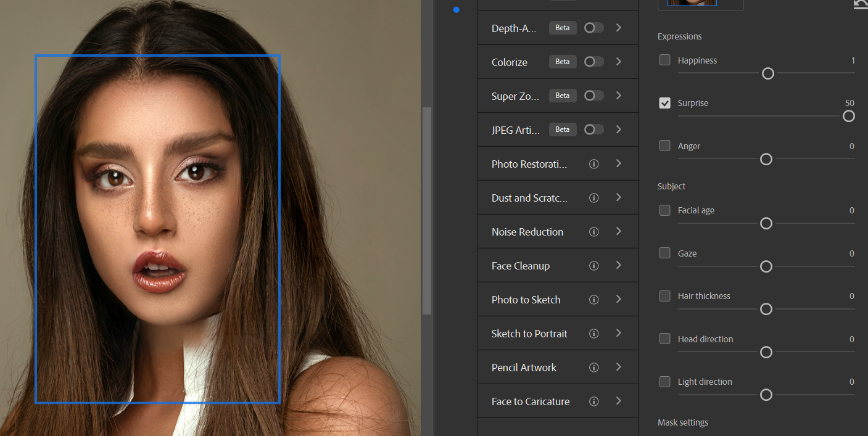This screenshot has height=436, width=868.
Task: Click the Photo to Sketch info icon
Action: point(594,300)
